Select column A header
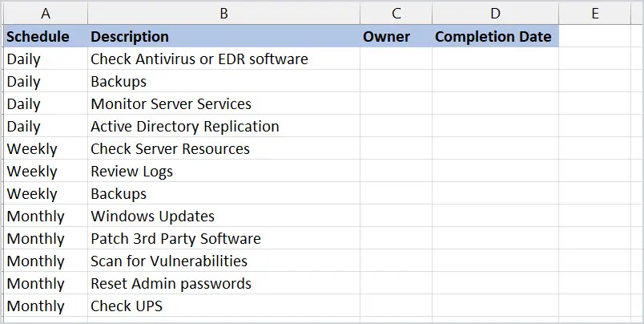644x324 pixels. click(x=46, y=14)
